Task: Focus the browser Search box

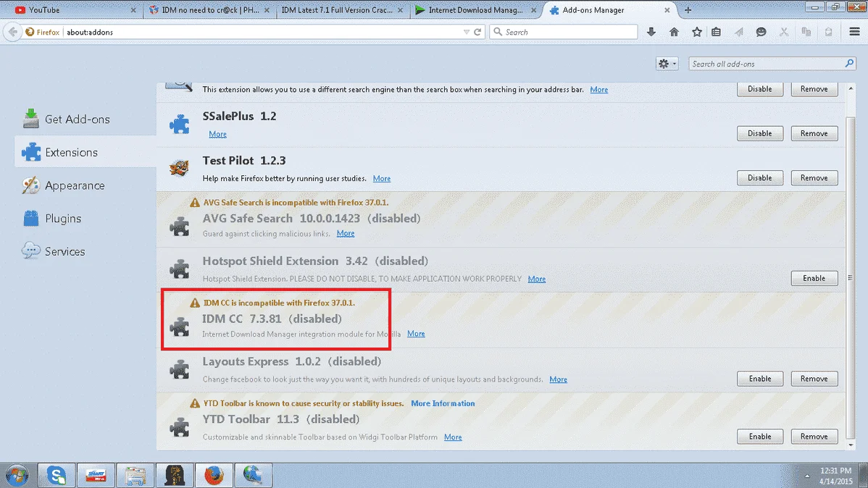Action: [564, 32]
